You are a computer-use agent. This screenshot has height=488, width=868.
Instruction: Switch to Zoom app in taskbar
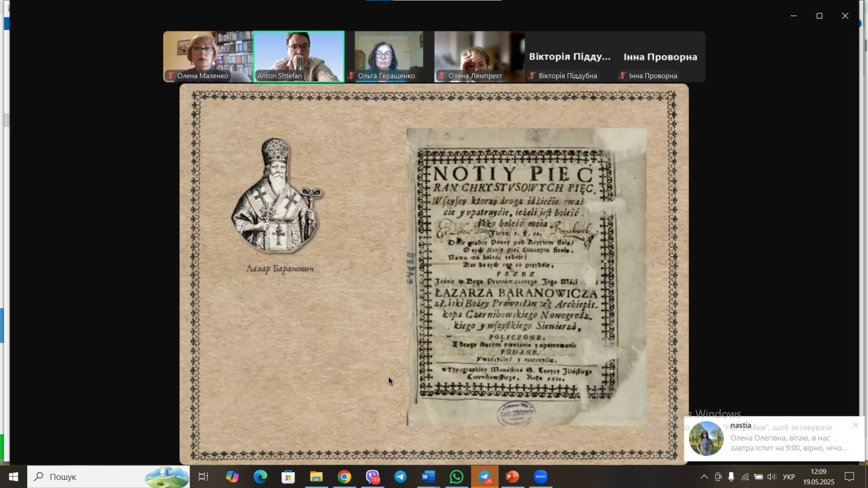541,477
